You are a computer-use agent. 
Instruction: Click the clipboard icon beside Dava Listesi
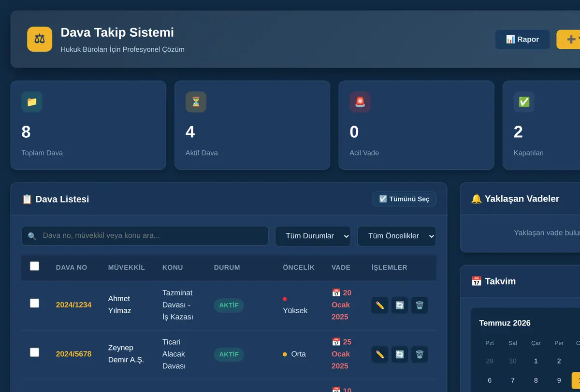[27, 199]
